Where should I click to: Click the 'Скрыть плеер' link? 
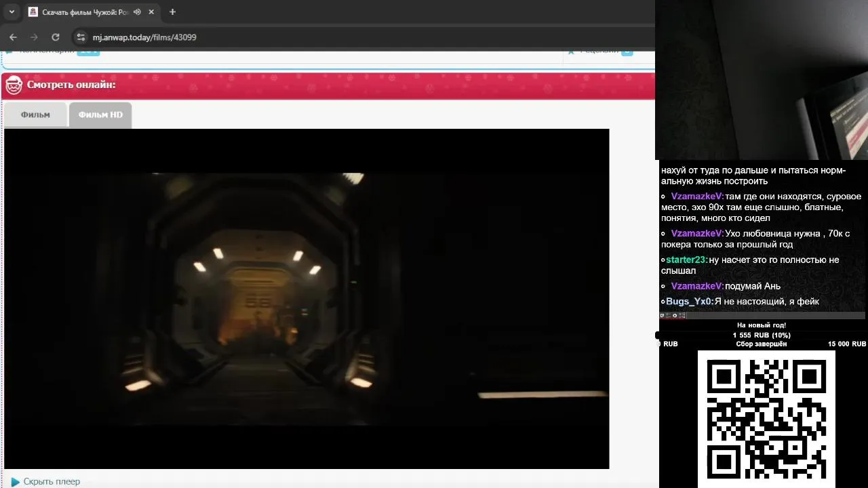coord(52,482)
